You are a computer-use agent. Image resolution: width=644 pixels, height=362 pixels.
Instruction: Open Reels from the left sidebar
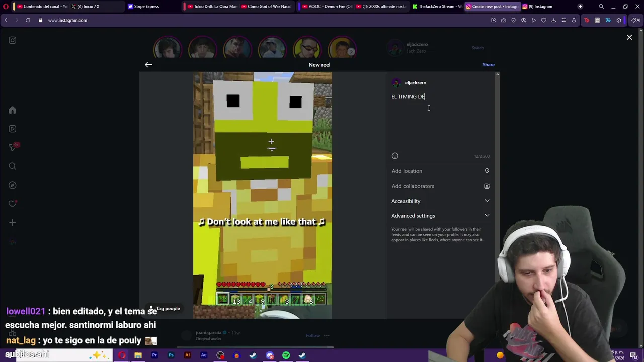(x=13, y=129)
